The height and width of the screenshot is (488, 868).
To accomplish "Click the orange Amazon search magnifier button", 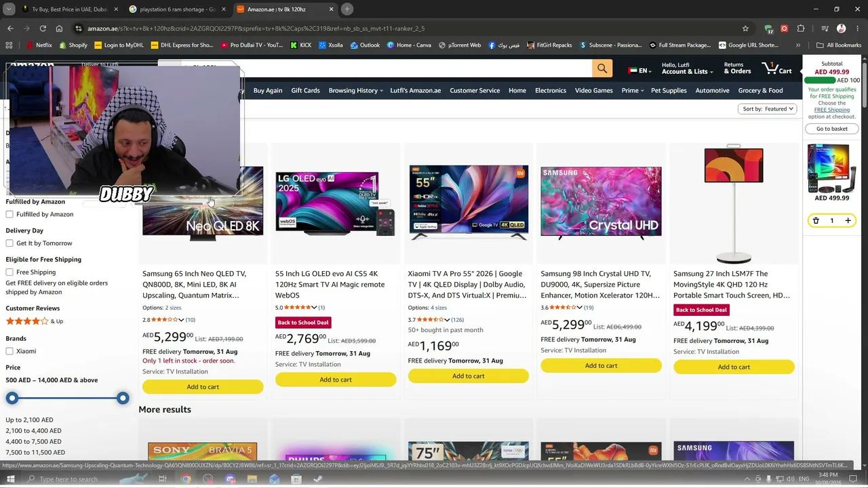I will click(x=602, y=68).
